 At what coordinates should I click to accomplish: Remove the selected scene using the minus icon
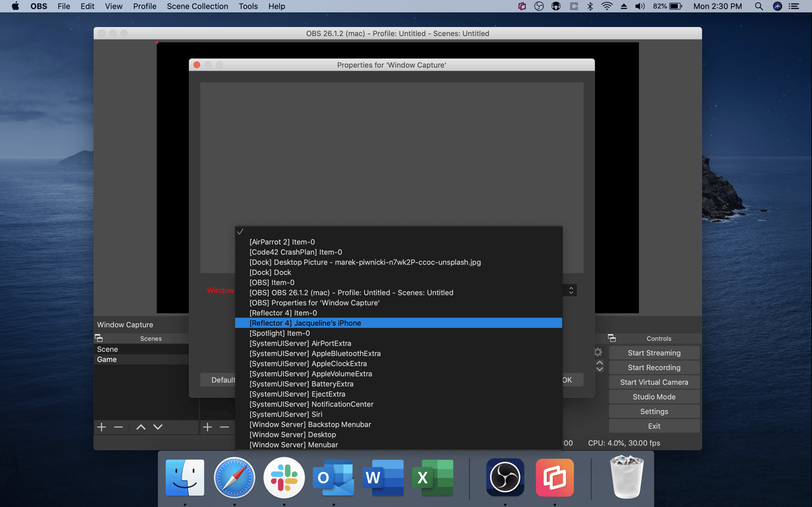pyautogui.click(x=119, y=427)
